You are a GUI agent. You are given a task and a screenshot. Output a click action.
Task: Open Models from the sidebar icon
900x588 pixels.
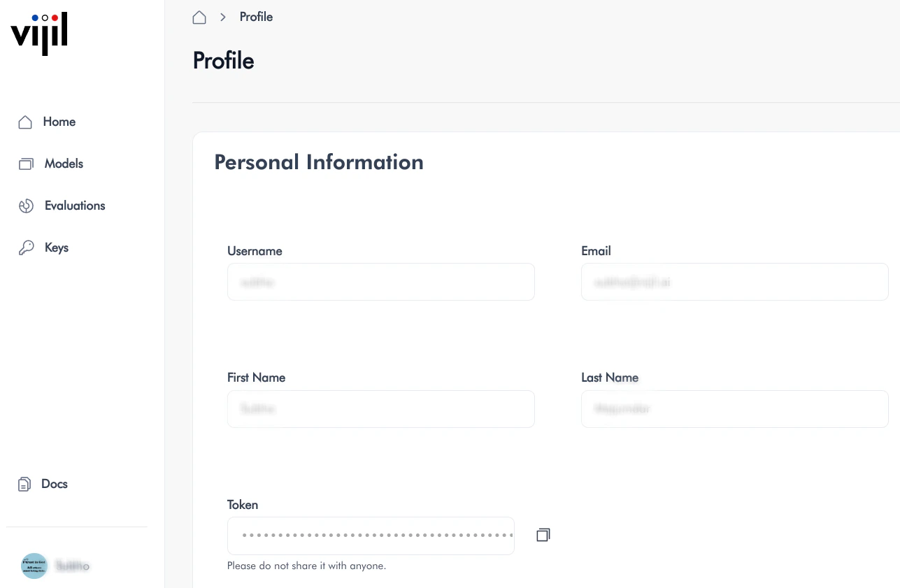tap(26, 164)
